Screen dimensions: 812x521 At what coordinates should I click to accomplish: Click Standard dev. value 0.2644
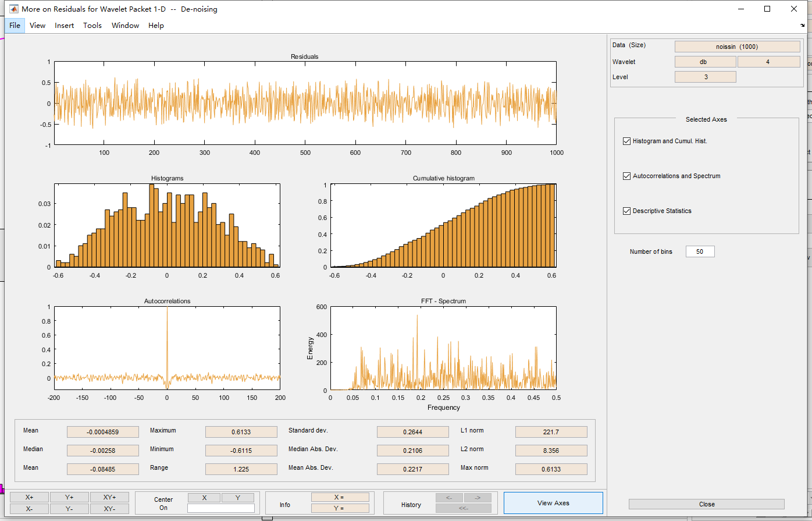click(413, 432)
